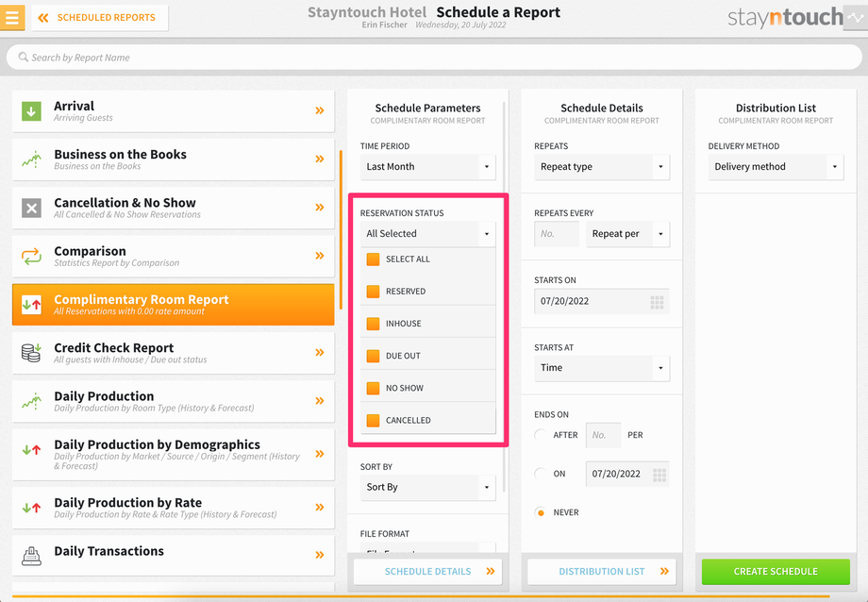Open the Repeat per dropdown
868x602 pixels.
[627, 234]
